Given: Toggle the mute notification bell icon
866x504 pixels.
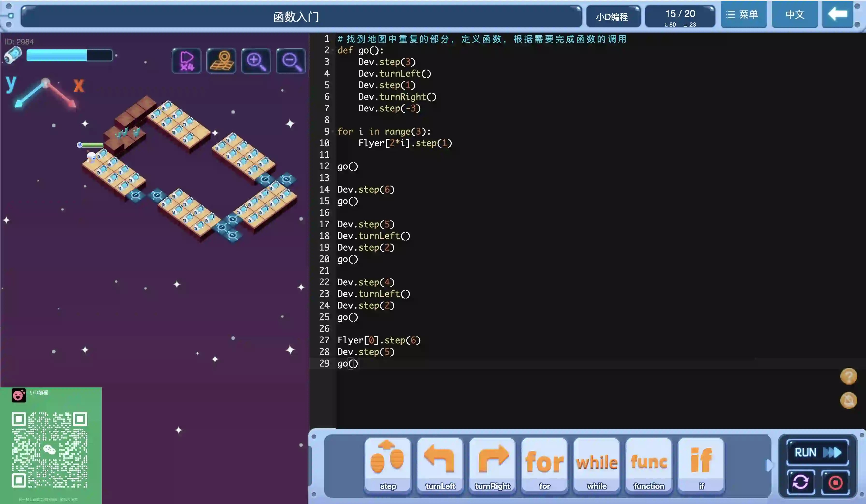Looking at the screenshot, I should [848, 400].
